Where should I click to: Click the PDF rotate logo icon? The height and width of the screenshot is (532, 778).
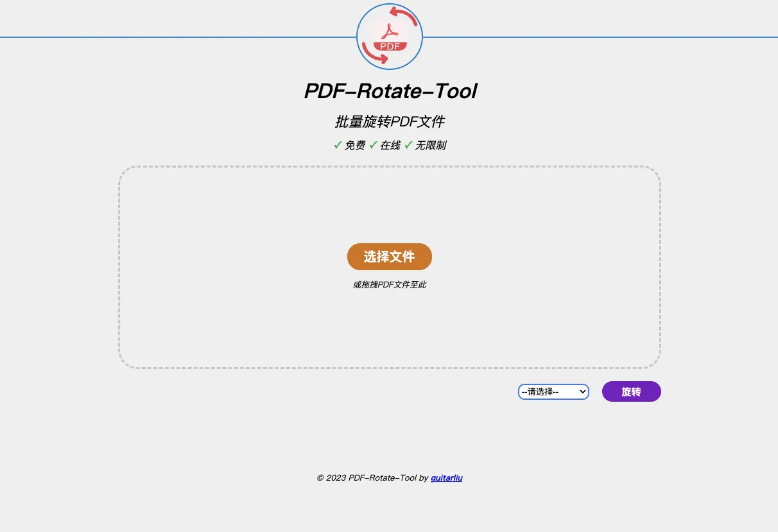point(390,37)
